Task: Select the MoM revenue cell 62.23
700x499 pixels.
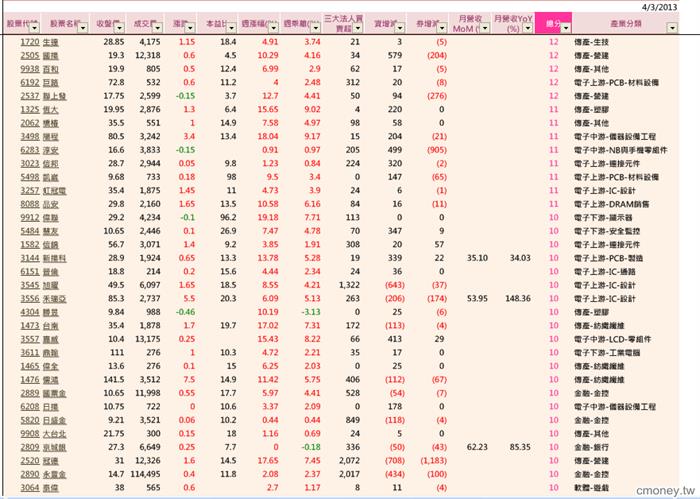Action: (x=477, y=447)
